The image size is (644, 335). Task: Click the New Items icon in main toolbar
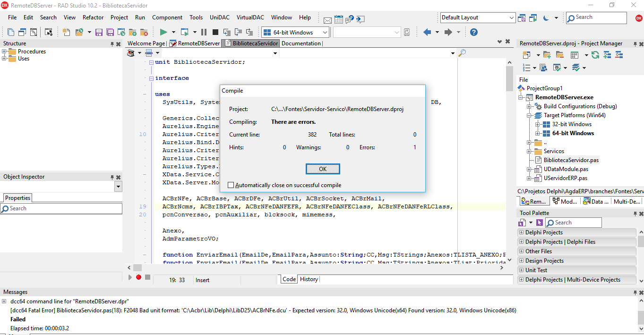pyautogui.click(x=66, y=32)
